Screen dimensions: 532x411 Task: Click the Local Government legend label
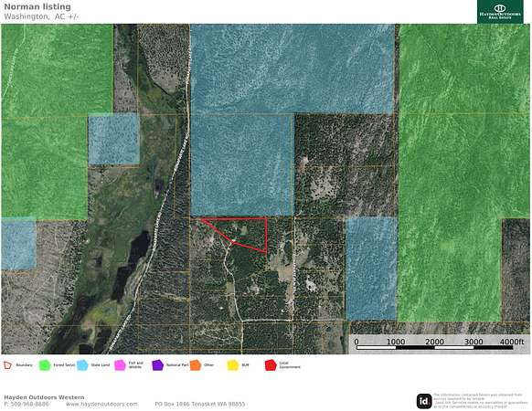click(290, 365)
